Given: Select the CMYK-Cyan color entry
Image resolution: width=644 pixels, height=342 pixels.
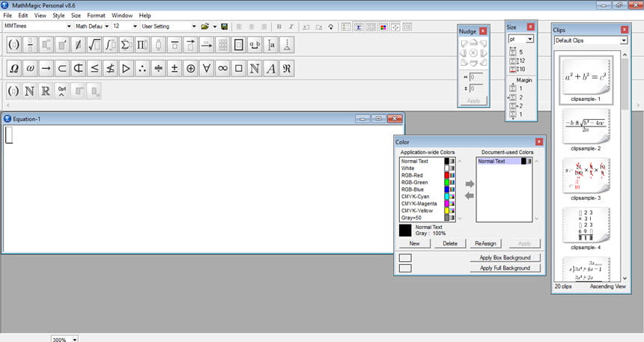Looking at the screenshot, I should coord(427,197).
